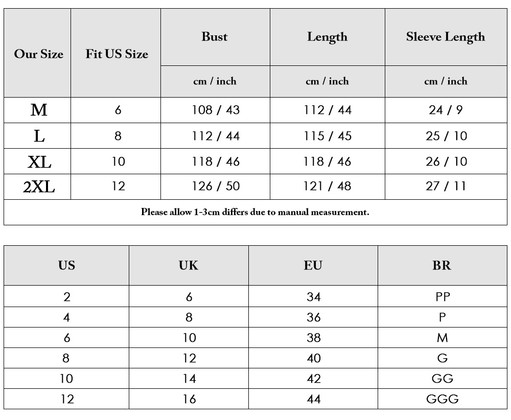The image size is (511, 420).
Task: Select length value '115 / 45'
Action: tap(328, 136)
